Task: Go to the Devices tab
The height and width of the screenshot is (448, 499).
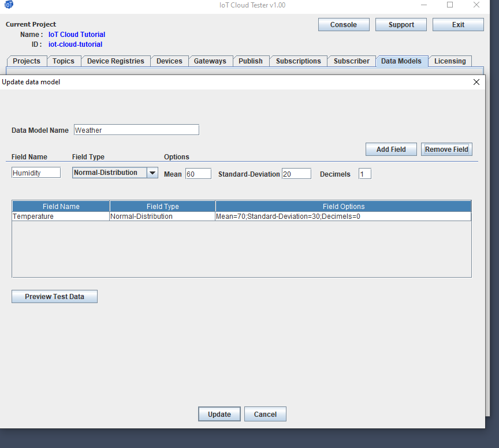Action: tap(169, 61)
